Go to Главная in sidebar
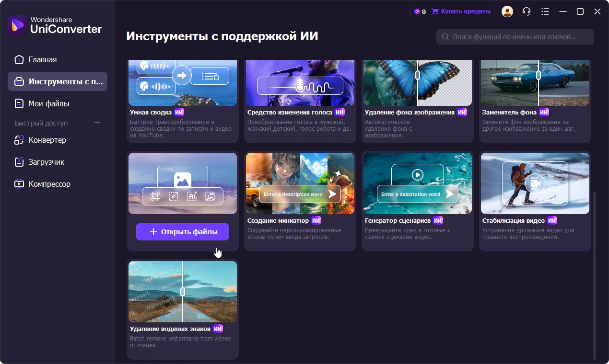Image resolution: width=609 pixels, height=364 pixels. (x=42, y=59)
